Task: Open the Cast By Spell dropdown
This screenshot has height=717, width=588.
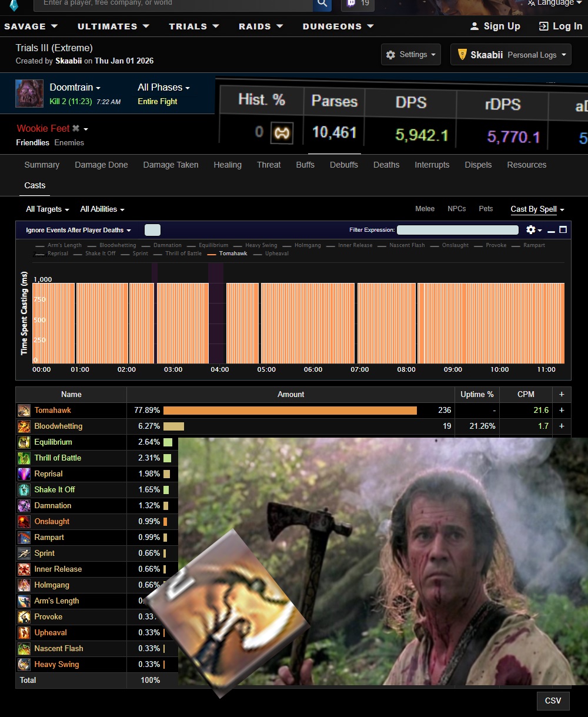Action: click(537, 209)
